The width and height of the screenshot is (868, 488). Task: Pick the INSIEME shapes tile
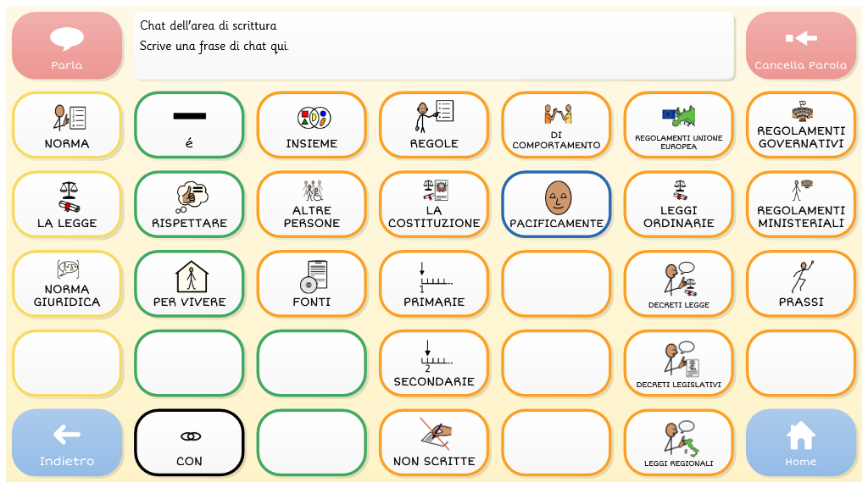pyautogui.click(x=311, y=125)
